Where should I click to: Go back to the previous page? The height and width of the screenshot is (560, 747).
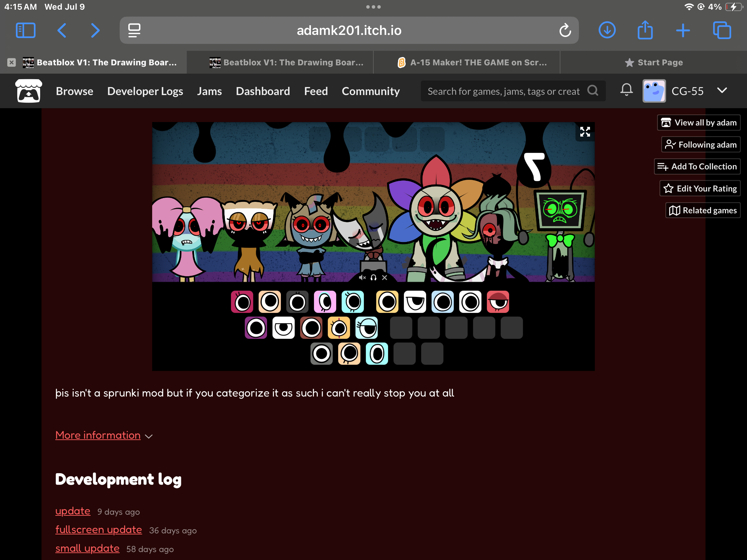pyautogui.click(x=62, y=30)
